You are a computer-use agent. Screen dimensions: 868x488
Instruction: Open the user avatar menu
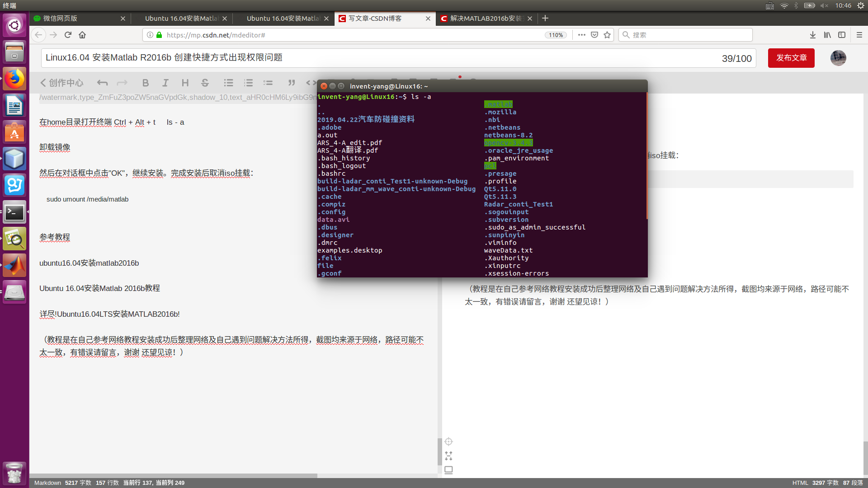tap(838, 58)
